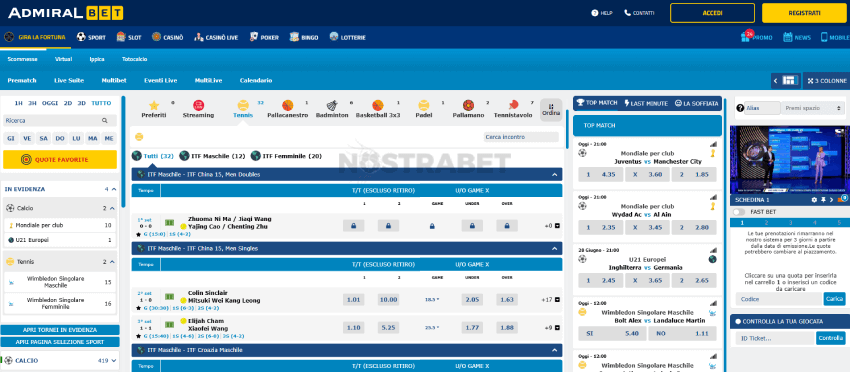Open the Tennistavolo sport icon
The width and height of the screenshot is (850, 372).
point(513,105)
